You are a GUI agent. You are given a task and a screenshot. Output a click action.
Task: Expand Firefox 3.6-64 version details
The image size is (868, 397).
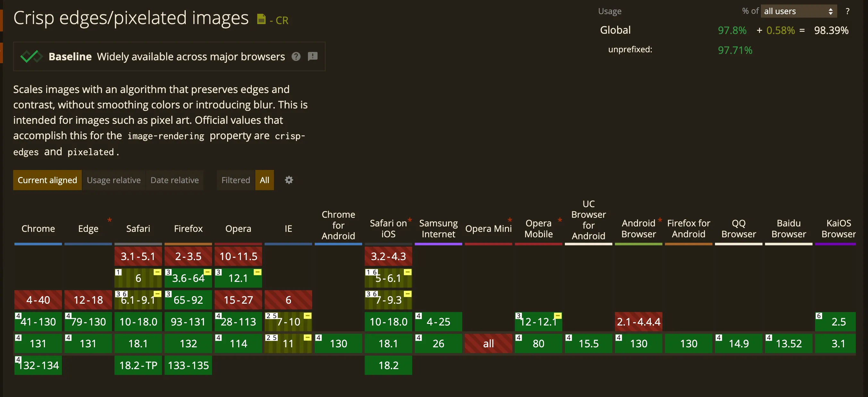(x=188, y=278)
